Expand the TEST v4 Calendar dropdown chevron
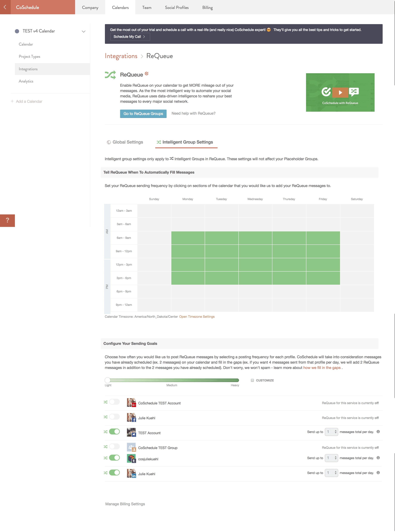This screenshot has height=532, width=395. tap(84, 31)
